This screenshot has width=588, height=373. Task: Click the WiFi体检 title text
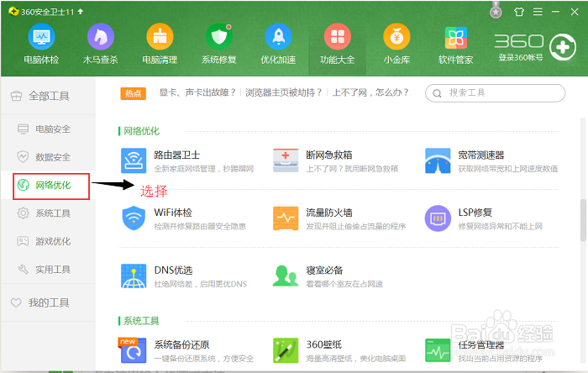(x=173, y=213)
